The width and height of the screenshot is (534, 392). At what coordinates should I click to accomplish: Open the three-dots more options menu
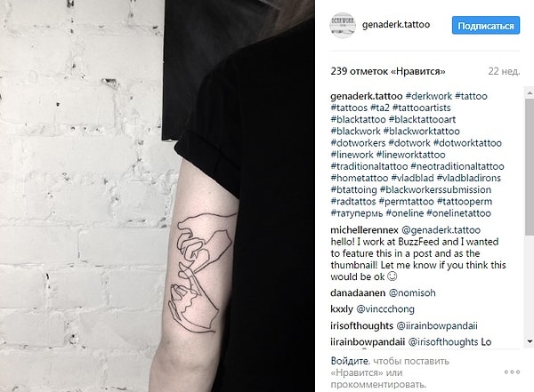pyautogui.click(x=513, y=372)
